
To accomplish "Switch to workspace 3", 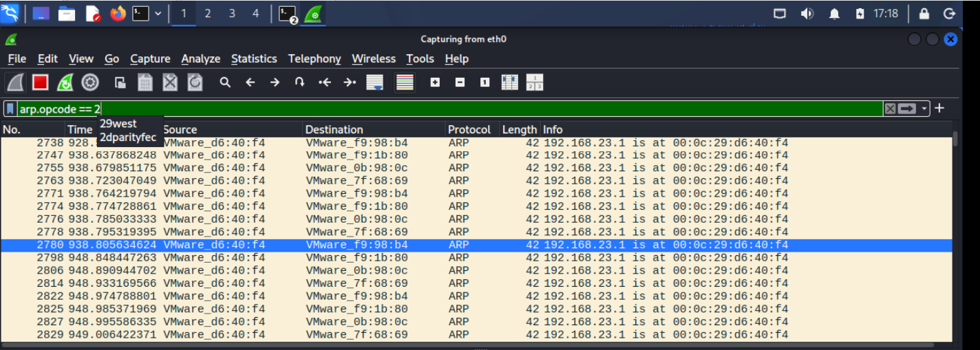I will click(232, 13).
